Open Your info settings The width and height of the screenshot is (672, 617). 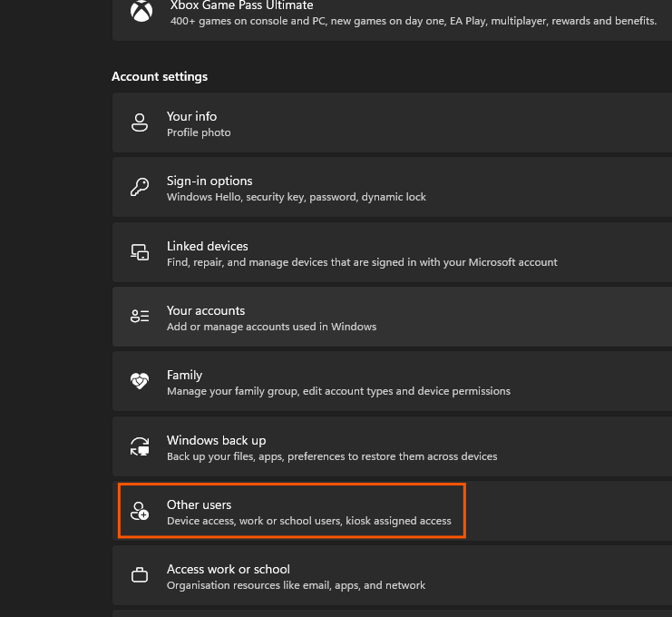[x=392, y=122]
